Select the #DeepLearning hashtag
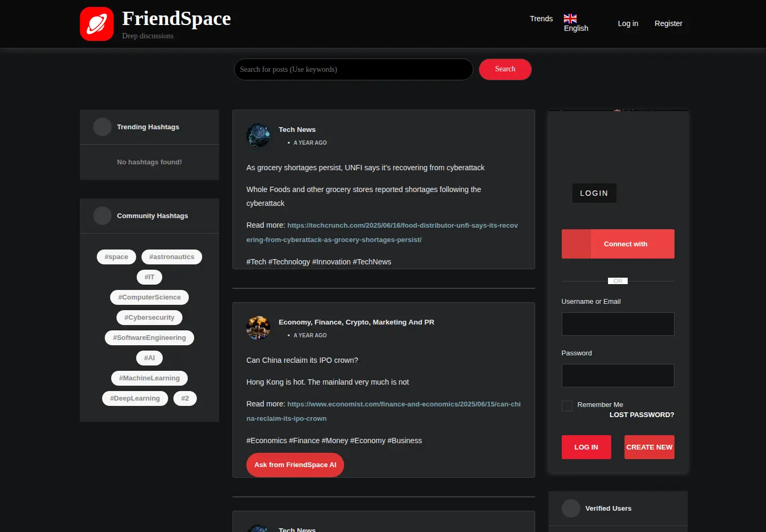 135,398
